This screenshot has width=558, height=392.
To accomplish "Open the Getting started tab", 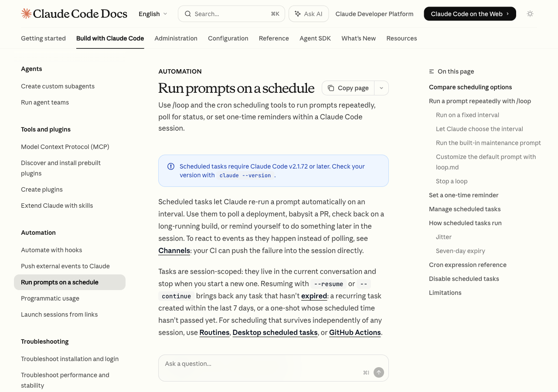I will point(43,38).
